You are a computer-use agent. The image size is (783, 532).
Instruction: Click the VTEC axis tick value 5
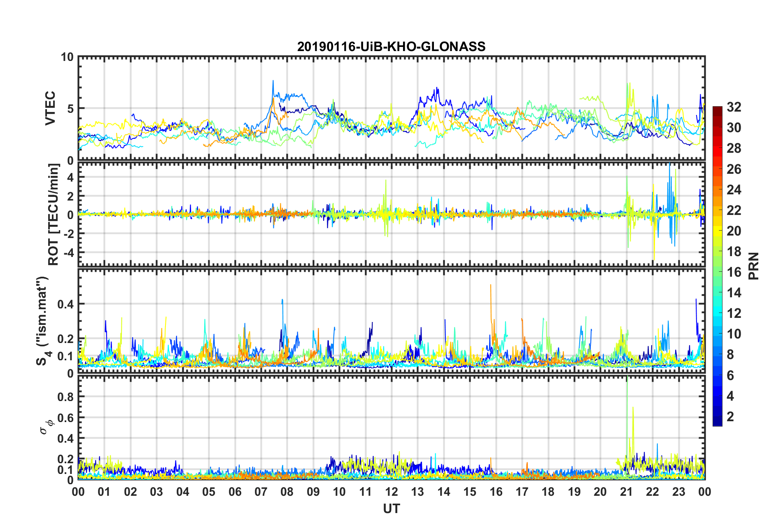[x=70, y=109]
